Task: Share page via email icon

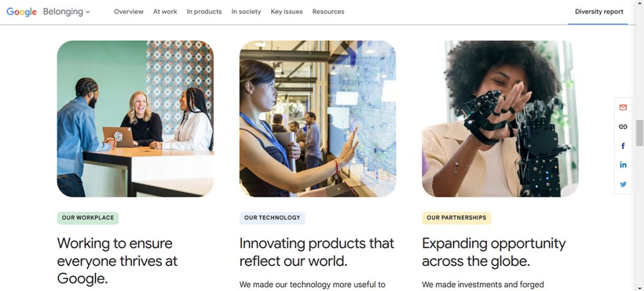Action: pos(623,107)
